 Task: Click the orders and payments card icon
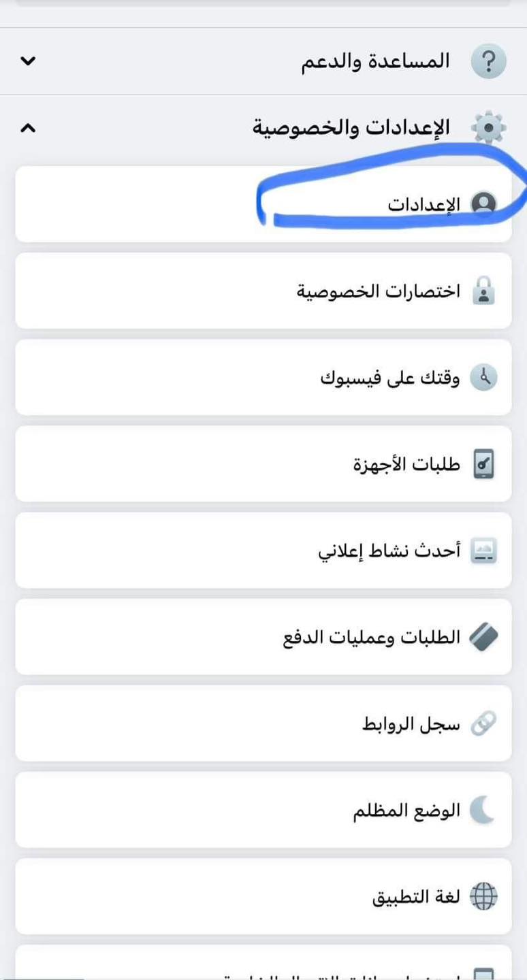coord(484,638)
